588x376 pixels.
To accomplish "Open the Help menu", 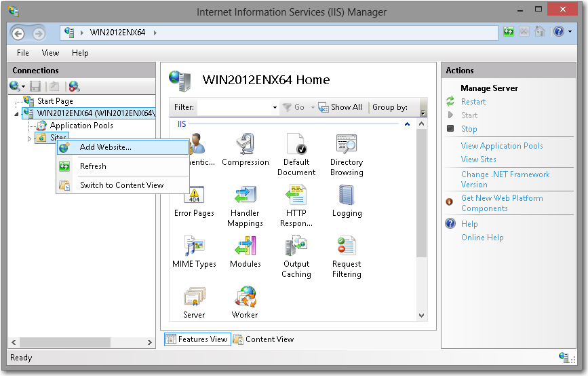I will point(80,53).
